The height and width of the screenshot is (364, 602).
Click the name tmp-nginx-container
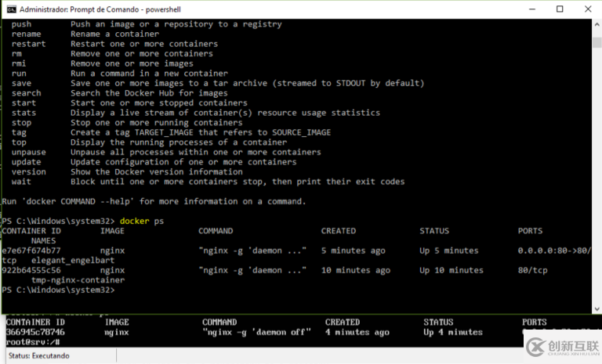coord(78,280)
